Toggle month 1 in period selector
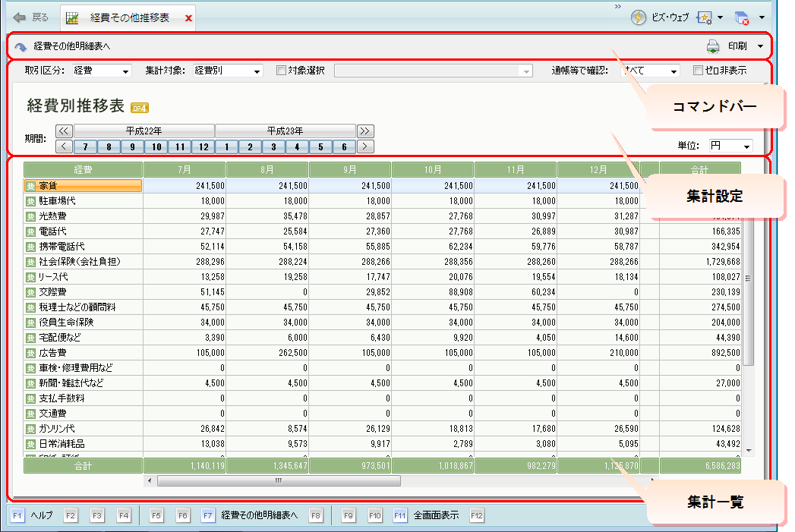Viewport: 795px width, 532px height. (226, 147)
